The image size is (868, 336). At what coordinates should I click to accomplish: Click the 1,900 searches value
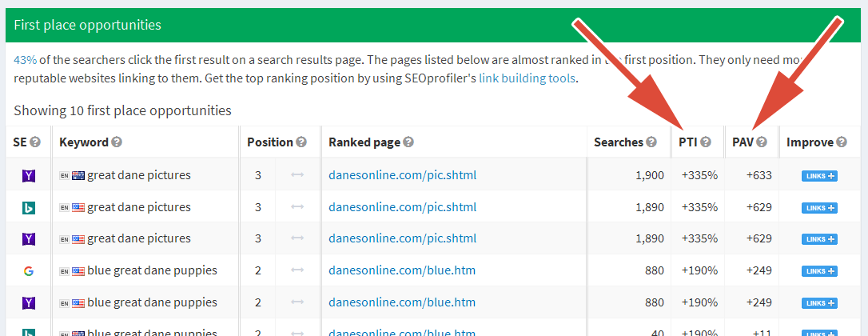tap(650, 176)
